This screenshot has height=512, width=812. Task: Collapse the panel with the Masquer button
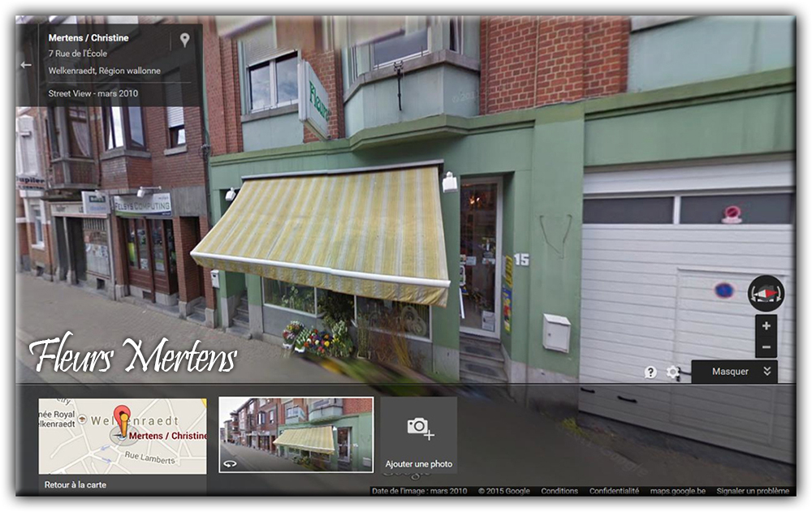click(734, 372)
